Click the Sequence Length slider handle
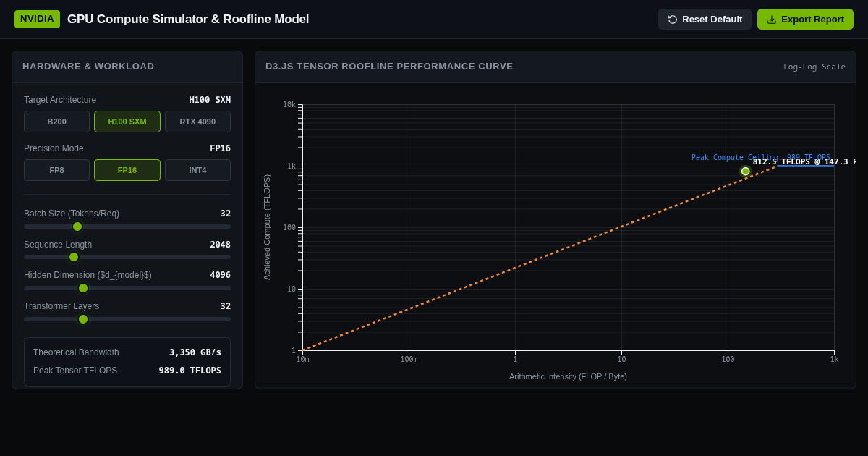This screenshot has height=456, width=868. (74, 257)
